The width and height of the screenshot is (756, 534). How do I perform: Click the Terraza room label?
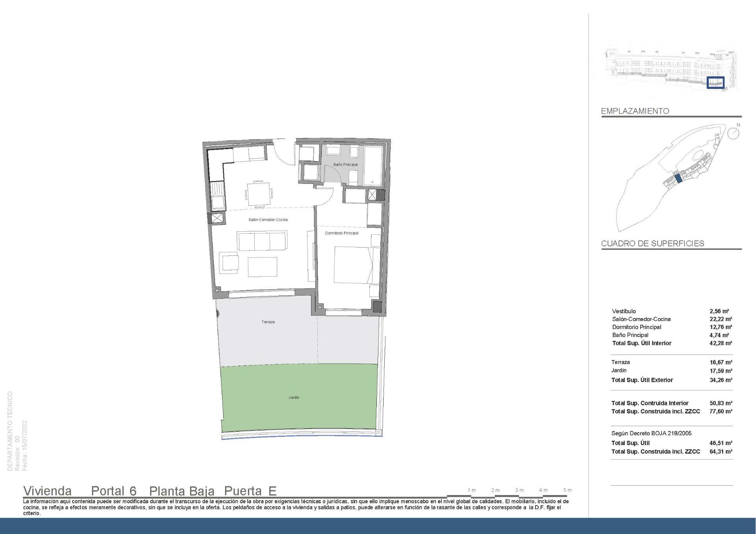[268, 322]
